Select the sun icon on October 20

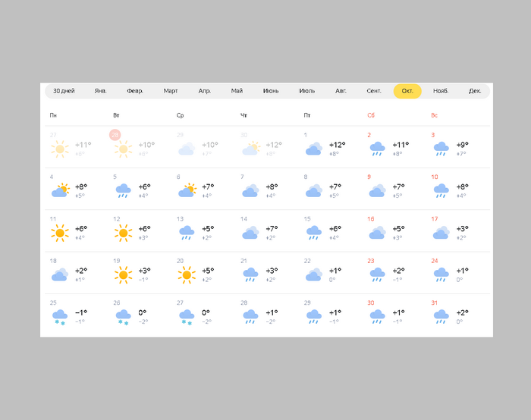[x=187, y=274]
